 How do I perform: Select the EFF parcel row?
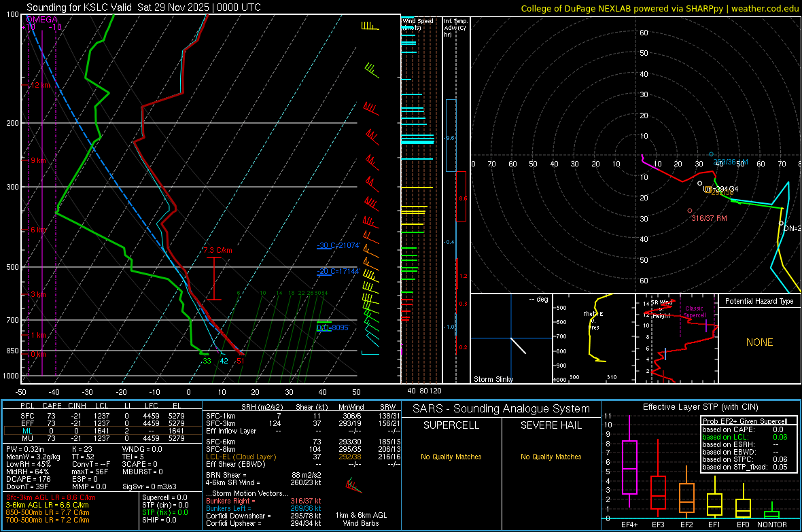point(103,423)
